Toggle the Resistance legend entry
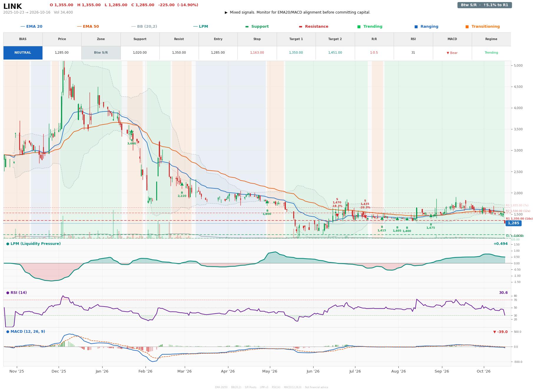The width and height of the screenshot is (536, 392). click(314, 27)
